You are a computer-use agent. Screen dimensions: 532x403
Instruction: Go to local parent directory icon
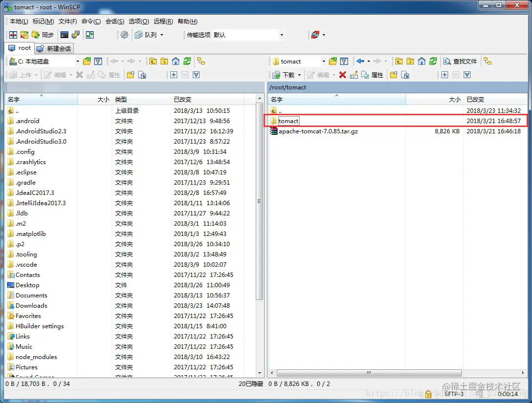[153, 61]
